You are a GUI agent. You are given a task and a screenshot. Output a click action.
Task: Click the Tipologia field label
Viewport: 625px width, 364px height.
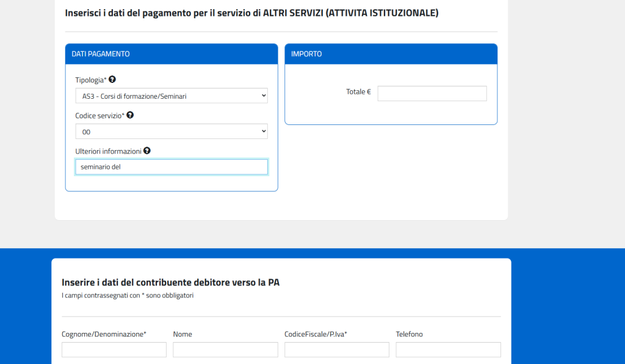pos(90,80)
